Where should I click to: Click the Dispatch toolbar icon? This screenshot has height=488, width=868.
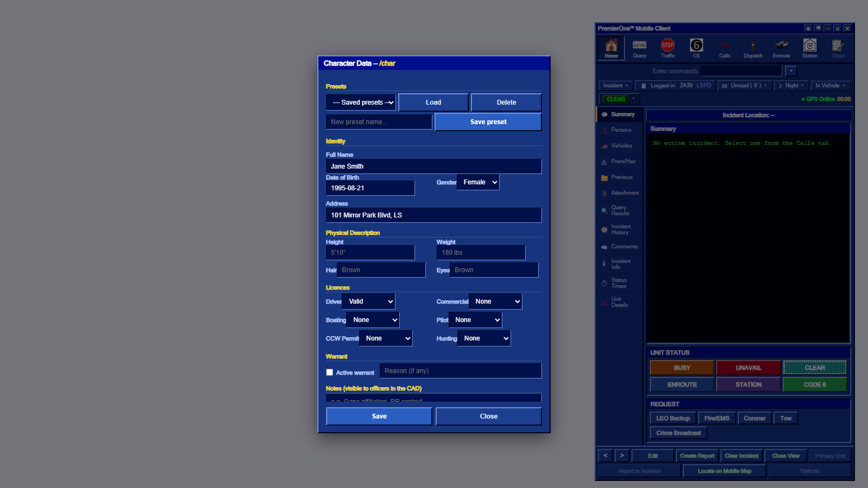point(753,48)
